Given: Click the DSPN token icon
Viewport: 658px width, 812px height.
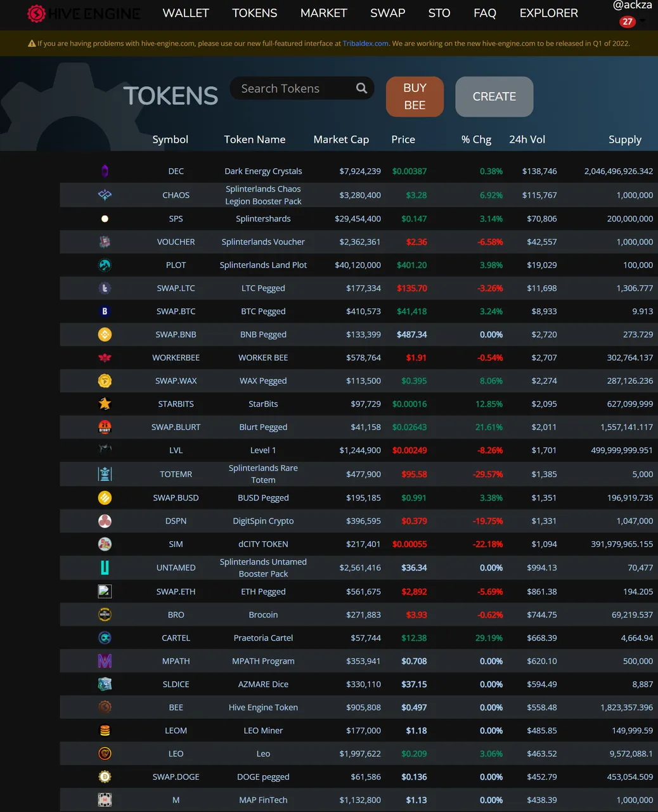Looking at the screenshot, I should [x=105, y=521].
